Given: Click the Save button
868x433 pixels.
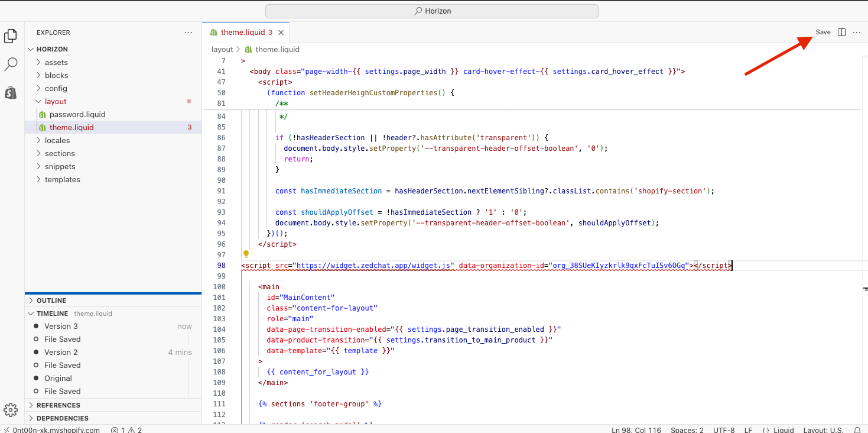Looking at the screenshot, I should pyautogui.click(x=823, y=33).
